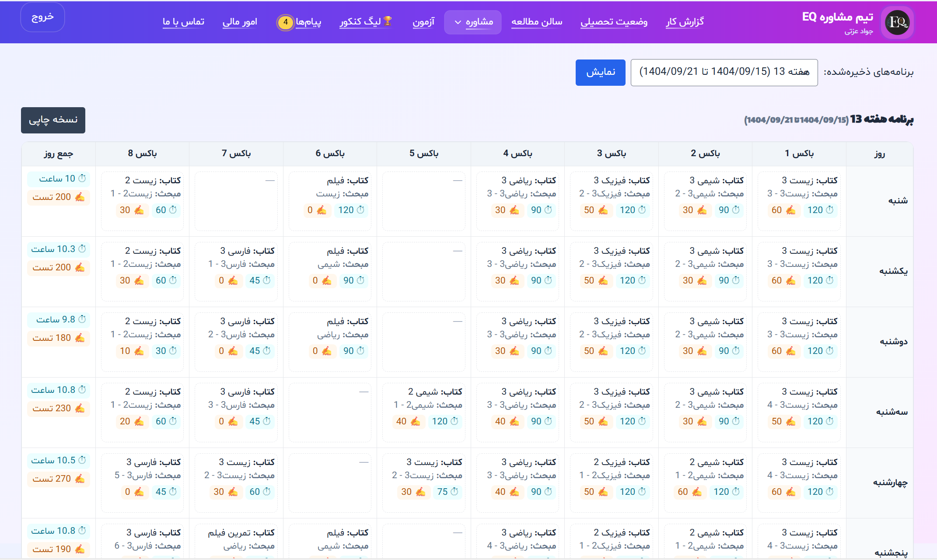Click the stopwatch icon next to 10 ساعت

(x=82, y=178)
